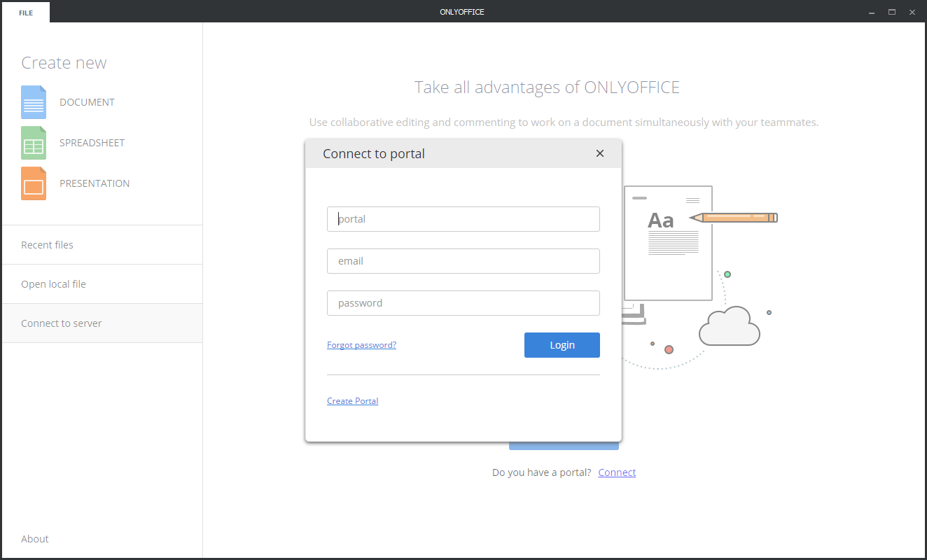The image size is (927, 560).
Task: Open the About page
Action: 35,539
